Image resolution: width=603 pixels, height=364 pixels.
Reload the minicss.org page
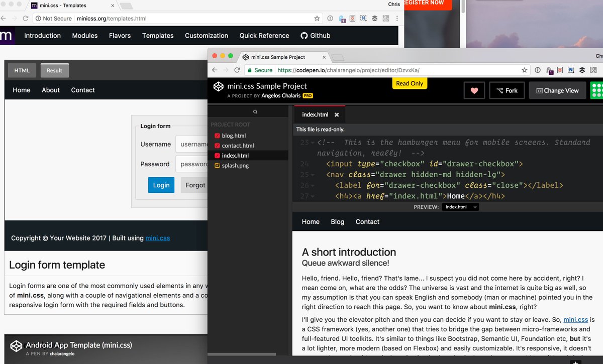click(26, 19)
